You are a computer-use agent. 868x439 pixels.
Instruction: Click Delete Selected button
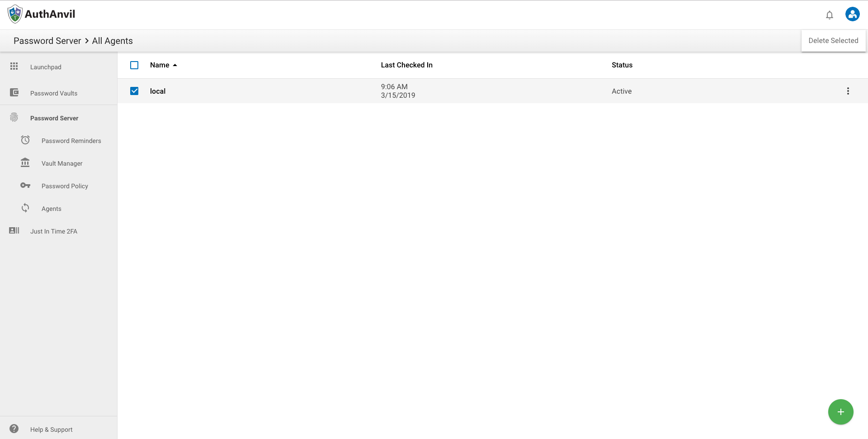pyautogui.click(x=833, y=41)
